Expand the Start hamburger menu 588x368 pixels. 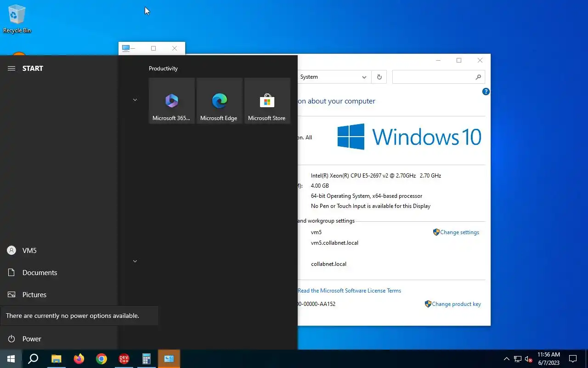click(11, 68)
